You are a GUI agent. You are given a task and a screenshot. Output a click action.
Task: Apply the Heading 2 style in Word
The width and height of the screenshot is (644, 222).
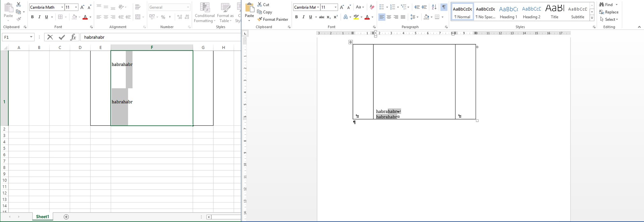532,12
